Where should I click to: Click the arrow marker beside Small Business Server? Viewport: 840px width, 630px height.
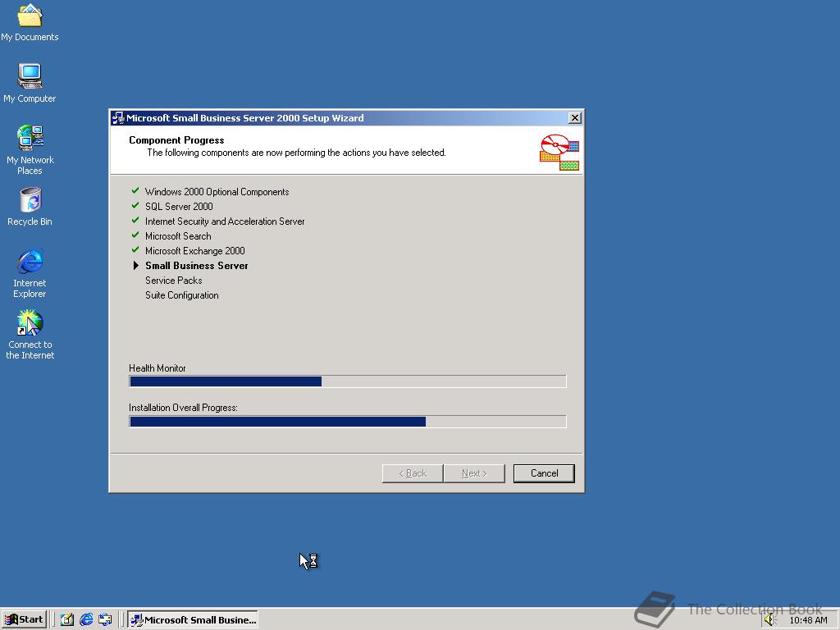pos(135,265)
